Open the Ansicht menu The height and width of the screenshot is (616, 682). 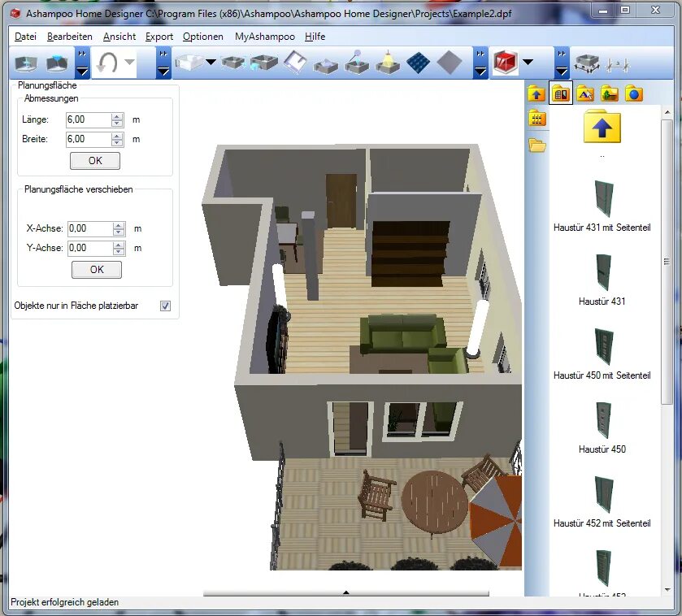tap(119, 37)
